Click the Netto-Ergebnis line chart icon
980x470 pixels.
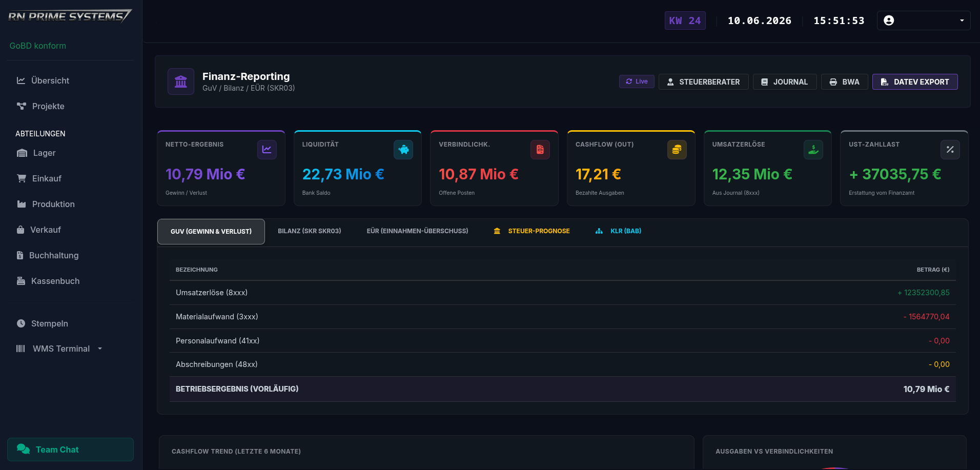tap(267, 150)
